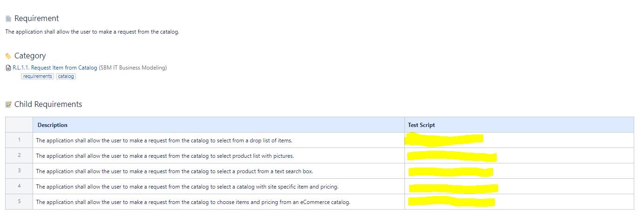This screenshot has height=218, width=644.
Task: Click the Child Requirements notepad icon
Action: pos(8,105)
